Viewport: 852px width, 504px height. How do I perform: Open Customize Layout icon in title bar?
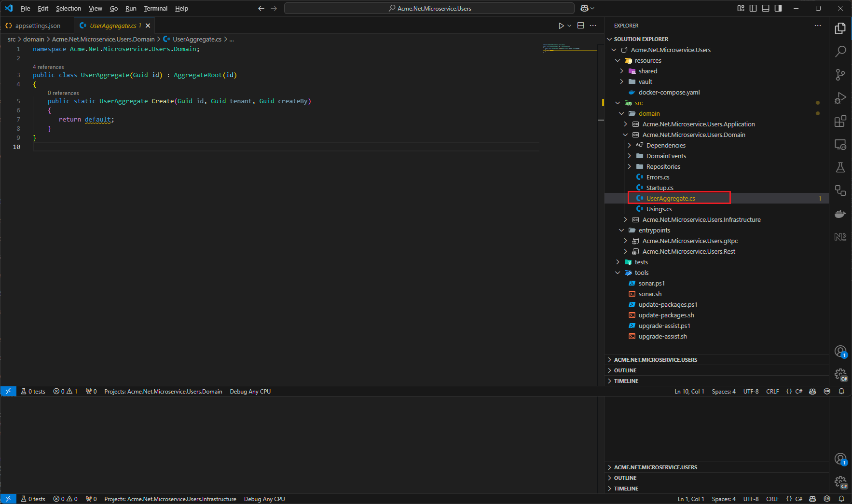pos(741,8)
